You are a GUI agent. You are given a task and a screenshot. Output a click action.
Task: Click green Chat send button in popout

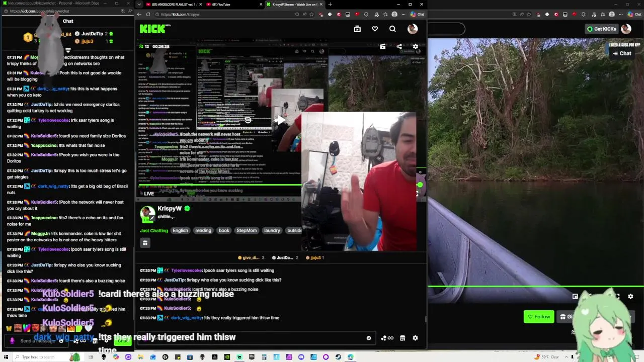[123, 341]
